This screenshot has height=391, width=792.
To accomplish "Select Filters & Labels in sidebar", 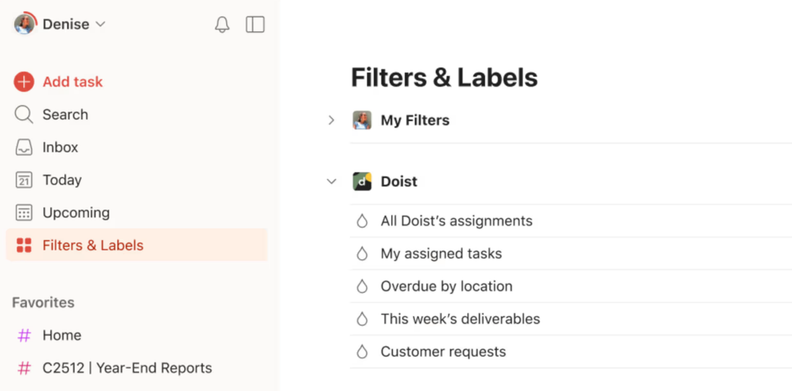I will [x=136, y=245].
